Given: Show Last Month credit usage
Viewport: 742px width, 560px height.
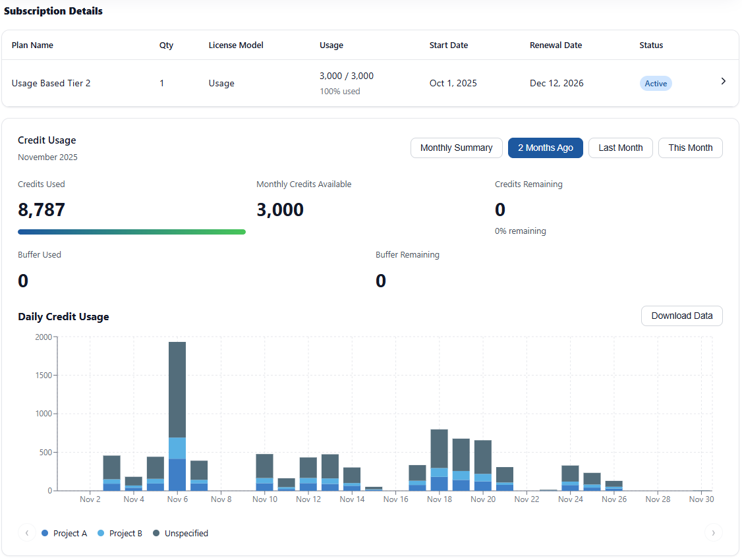Looking at the screenshot, I should click(x=620, y=148).
